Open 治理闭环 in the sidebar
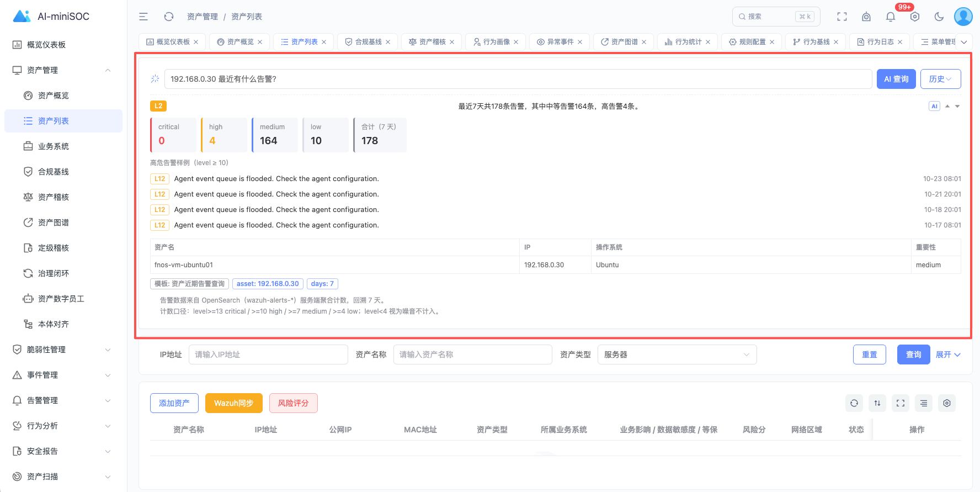The width and height of the screenshot is (980, 492). (63, 273)
